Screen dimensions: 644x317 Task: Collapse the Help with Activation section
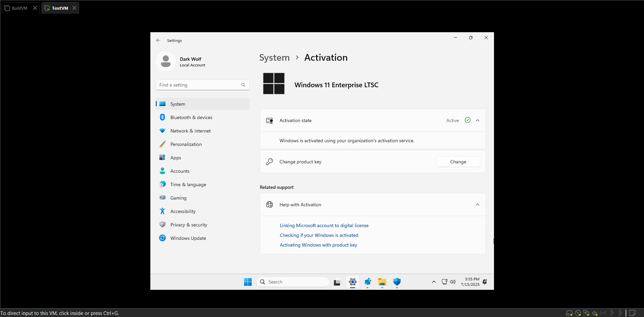[x=478, y=205]
